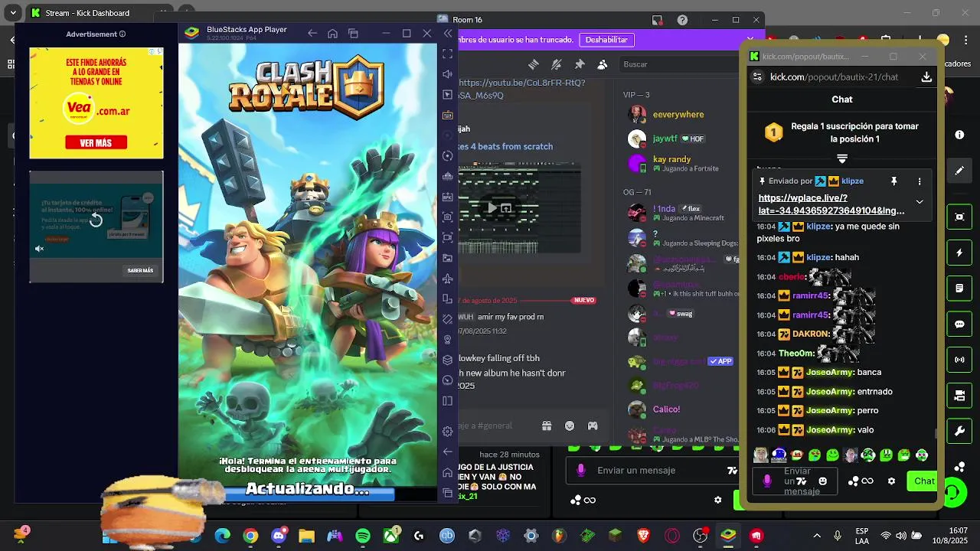The image size is (980, 551).
Task: Click the pencil edit icon in right rail
Action: (959, 171)
